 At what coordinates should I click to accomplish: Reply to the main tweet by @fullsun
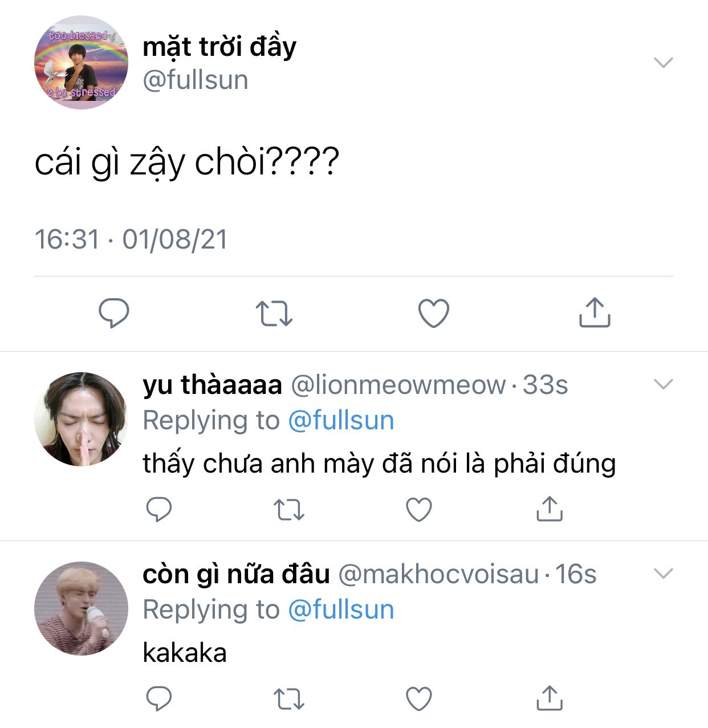[114, 313]
